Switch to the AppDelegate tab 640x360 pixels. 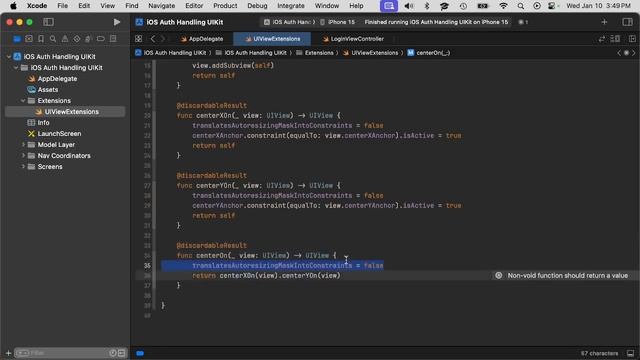(202, 39)
